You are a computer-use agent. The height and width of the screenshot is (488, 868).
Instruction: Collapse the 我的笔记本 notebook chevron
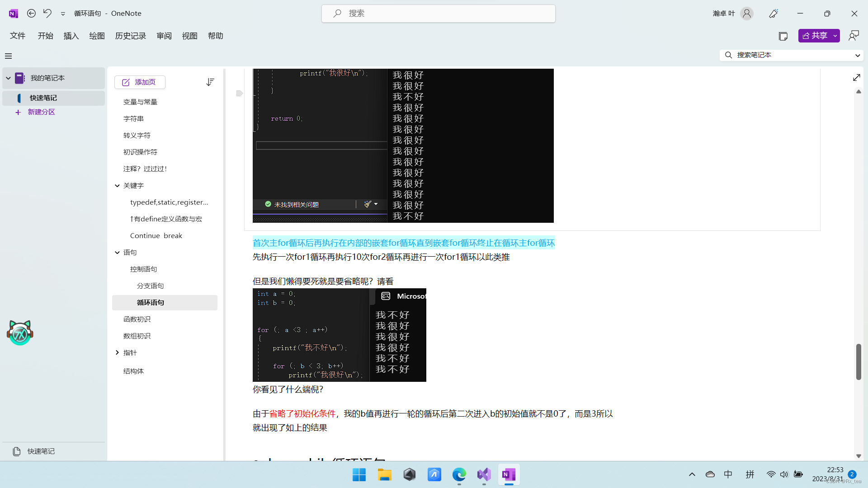click(8, 78)
